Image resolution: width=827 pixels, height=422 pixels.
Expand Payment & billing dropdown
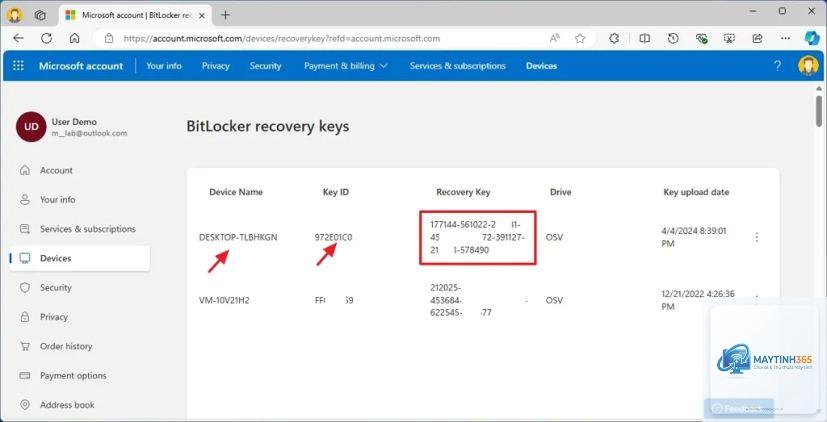coord(345,66)
